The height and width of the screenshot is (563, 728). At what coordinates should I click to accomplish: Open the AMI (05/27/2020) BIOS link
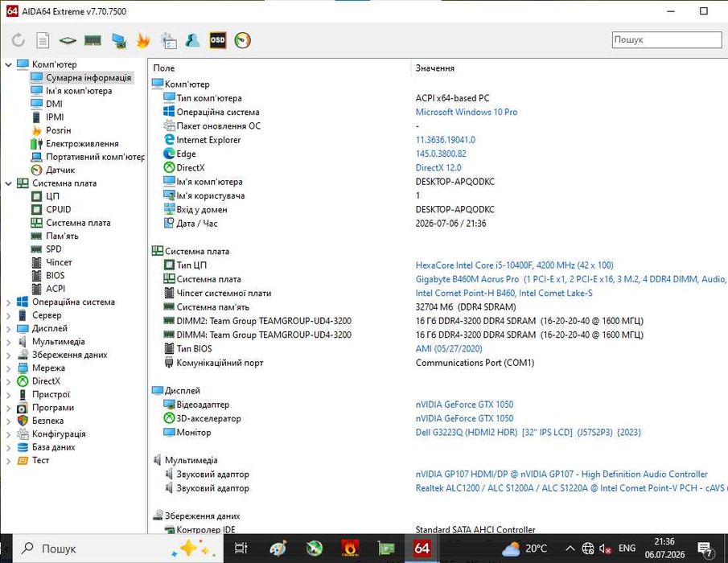449,348
